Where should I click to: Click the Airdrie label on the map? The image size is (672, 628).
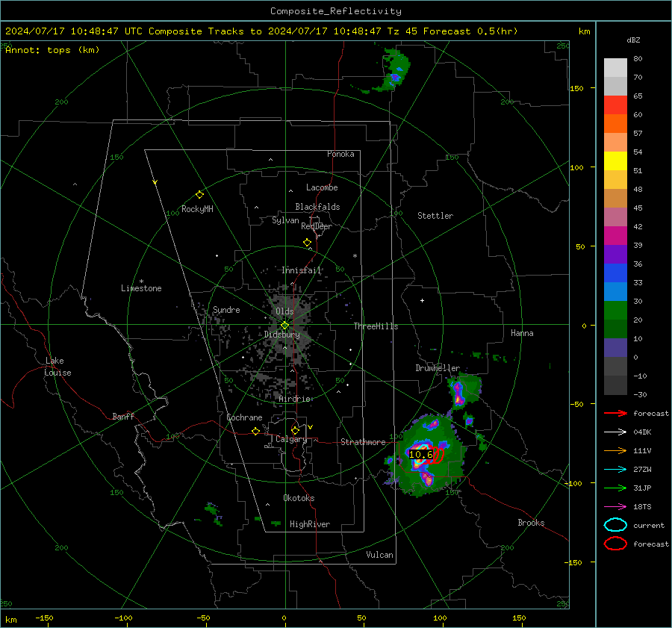click(x=294, y=399)
